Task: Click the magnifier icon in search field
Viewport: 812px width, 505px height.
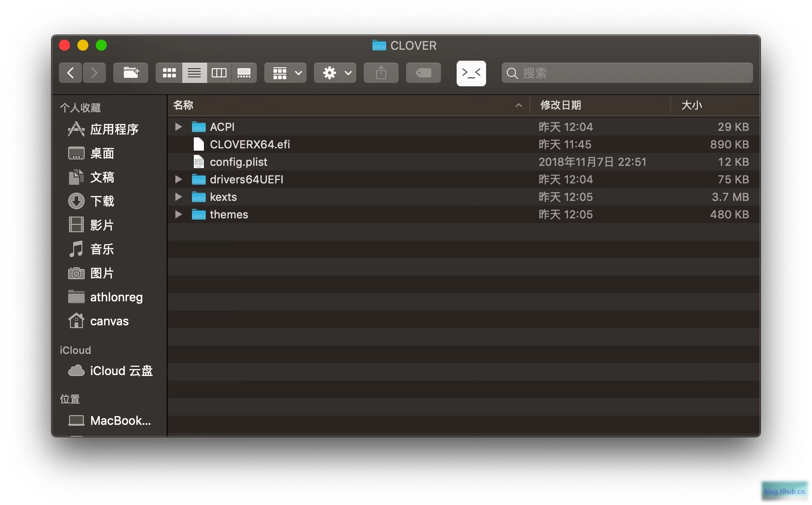Action: (512, 73)
